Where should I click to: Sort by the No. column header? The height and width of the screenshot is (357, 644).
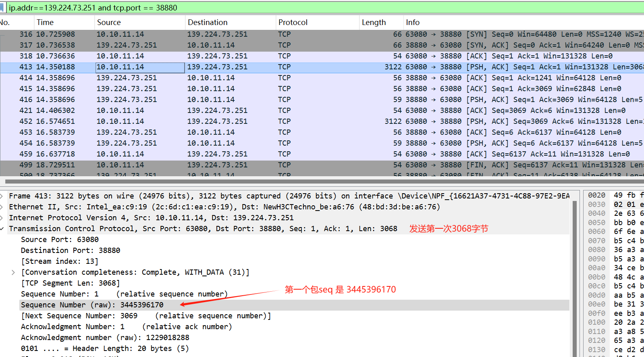(x=5, y=23)
